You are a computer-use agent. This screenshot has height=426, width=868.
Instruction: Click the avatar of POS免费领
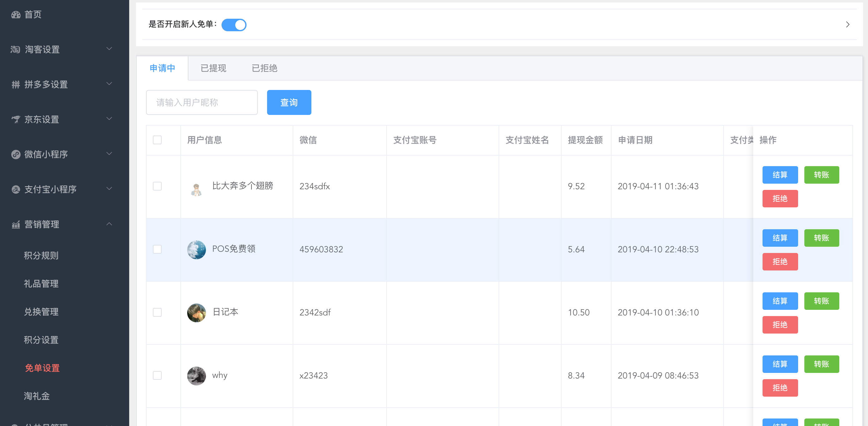pos(197,250)
